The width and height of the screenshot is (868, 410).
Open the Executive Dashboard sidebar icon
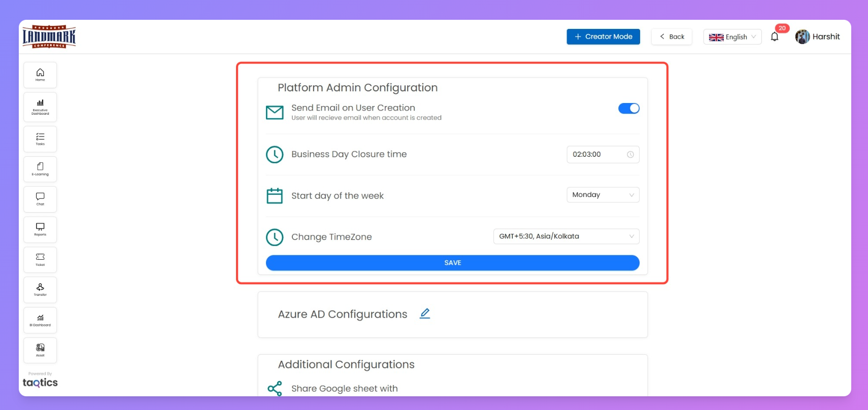coord(40,107)
